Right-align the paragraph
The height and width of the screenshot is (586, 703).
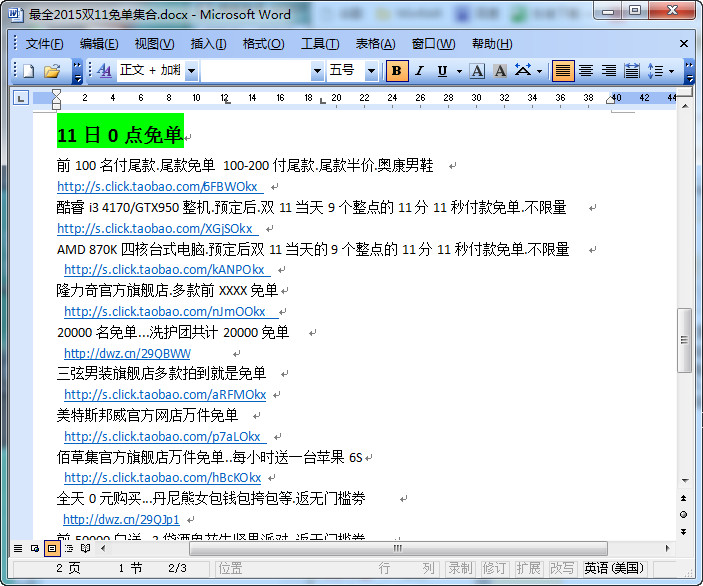coord(609,71)
